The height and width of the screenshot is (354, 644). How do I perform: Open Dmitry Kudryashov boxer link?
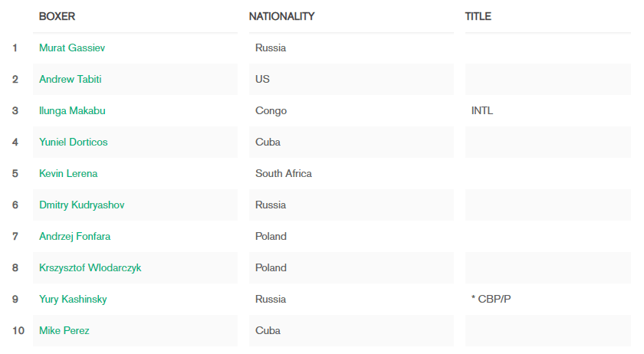[82, 205]
